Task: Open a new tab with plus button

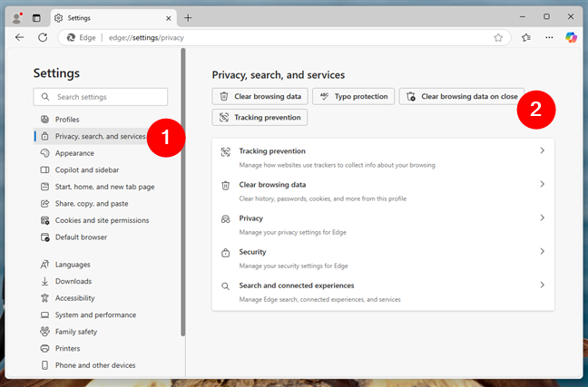Action: tap(188, 17)
